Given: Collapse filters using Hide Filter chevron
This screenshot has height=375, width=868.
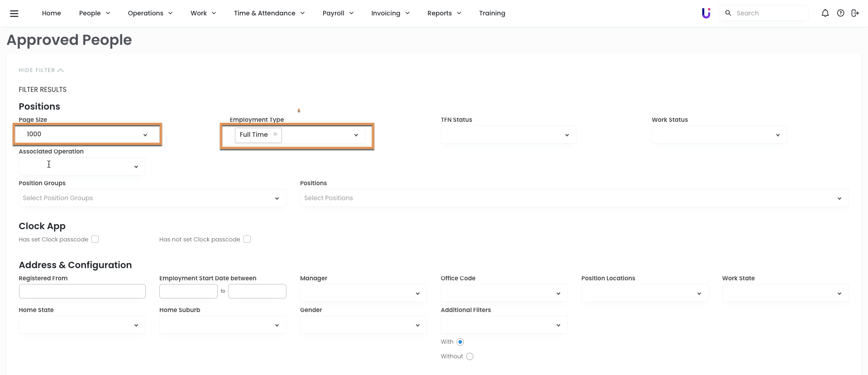Looking at the screenshot, I should click(x=61, y=70).
